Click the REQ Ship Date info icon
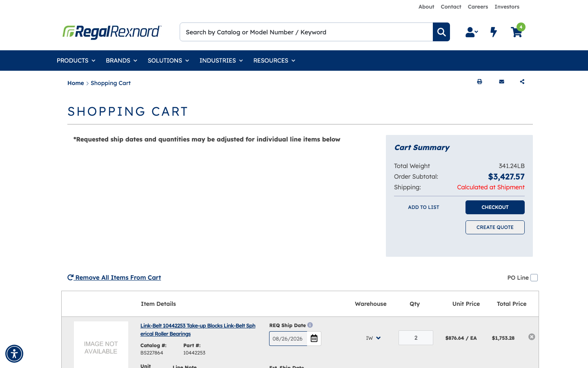Viewport: 588px width, 368px height. coord(310,325)
